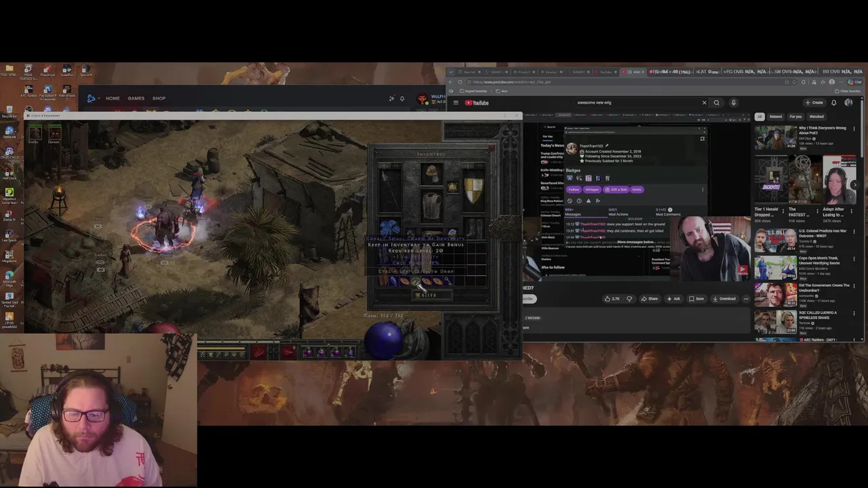Screen dimensions: 868x488
Task: Open 'Did The Government Create The Unabomber' title
Action: pos(823,287)
